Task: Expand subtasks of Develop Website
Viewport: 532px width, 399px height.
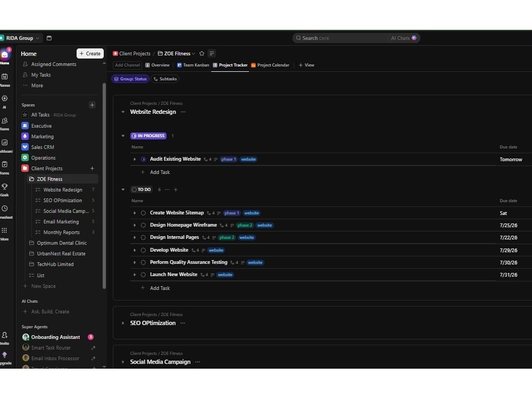Action: (135, 251)
